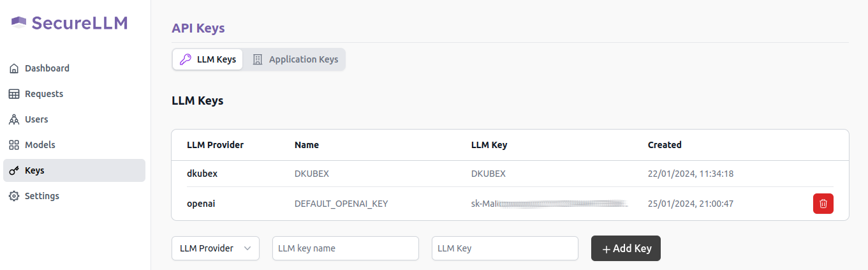Click into the LLM Key input box
Image resolution: width=868 pixels, height=270 pixels.
504,248
